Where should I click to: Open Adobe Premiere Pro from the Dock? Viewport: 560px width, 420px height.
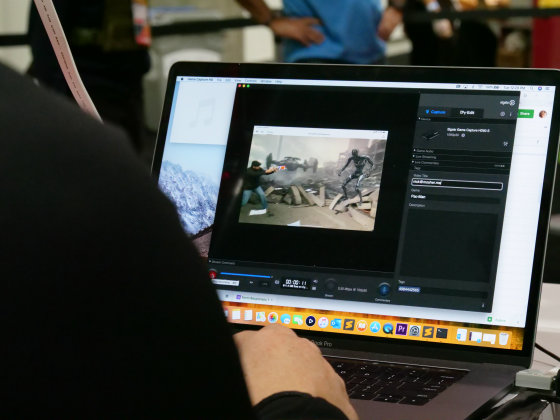pos(401,329)
